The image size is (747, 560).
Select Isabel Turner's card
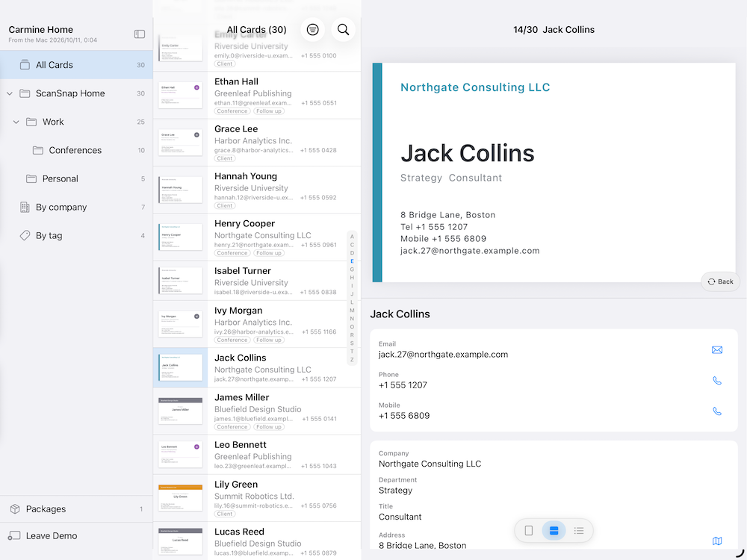click(257, 281)
